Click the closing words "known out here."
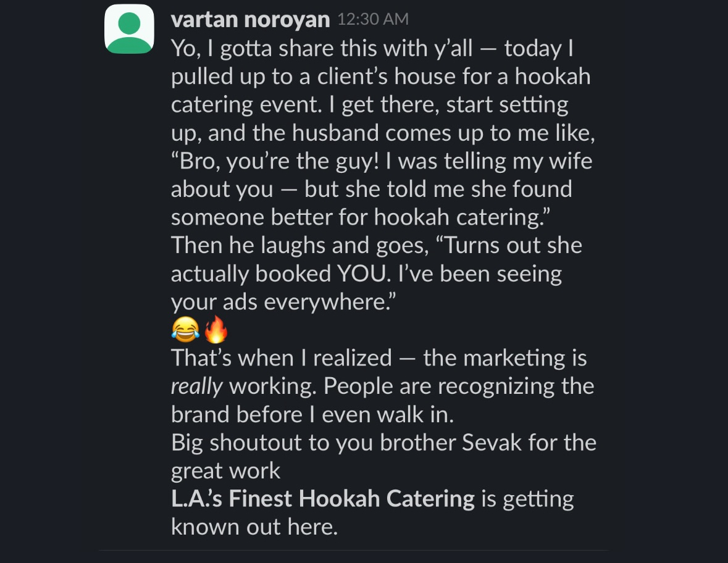Screen dimensions: 728x563 [254, 527]
